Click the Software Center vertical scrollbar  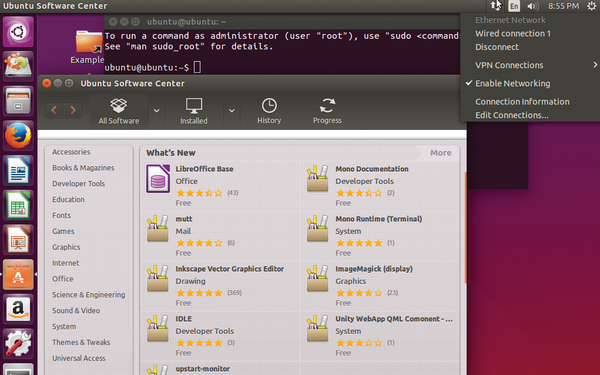[465, 228]
